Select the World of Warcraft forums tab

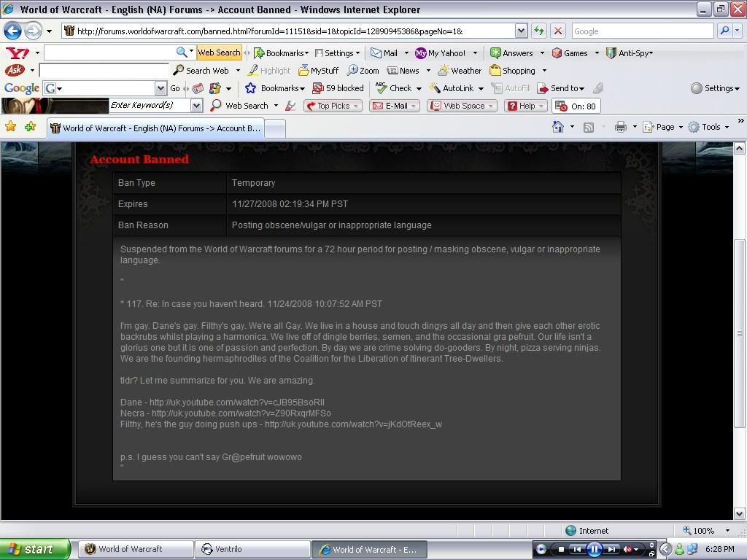155,128
